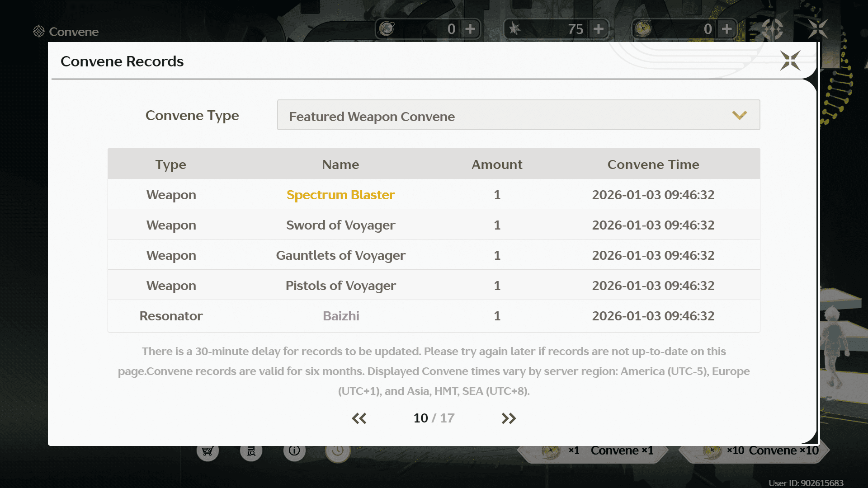Close the Convene Records dialog
Screen dimensions: 868x488
[x=790, y=61]
